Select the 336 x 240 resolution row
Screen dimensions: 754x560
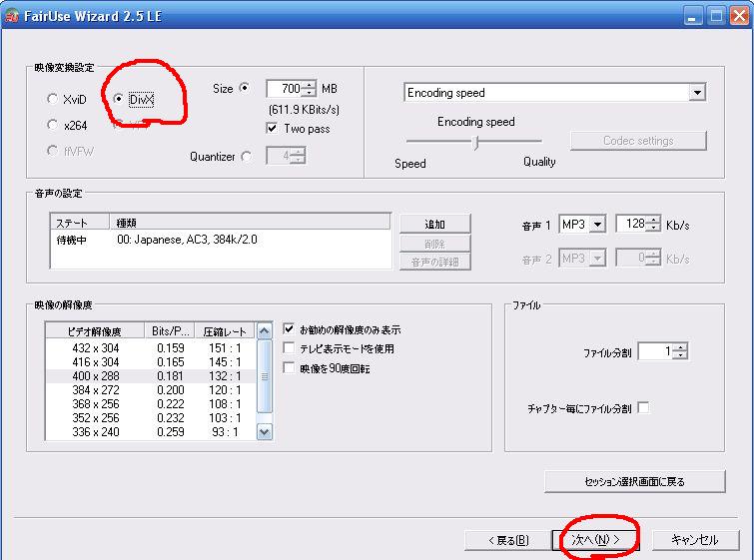click(x=152, y=431)
